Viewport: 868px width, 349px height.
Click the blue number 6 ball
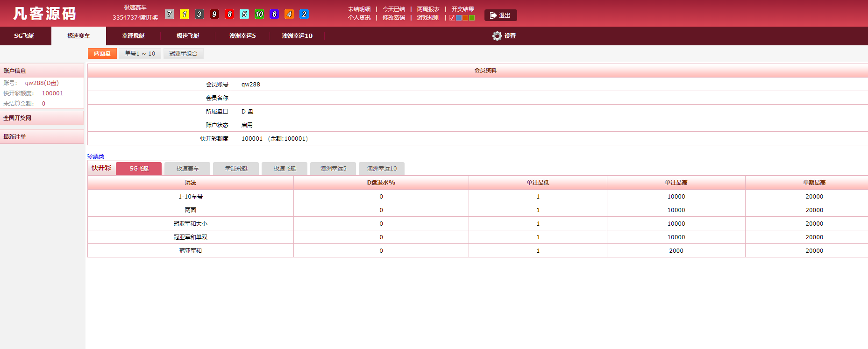[274, 14]
